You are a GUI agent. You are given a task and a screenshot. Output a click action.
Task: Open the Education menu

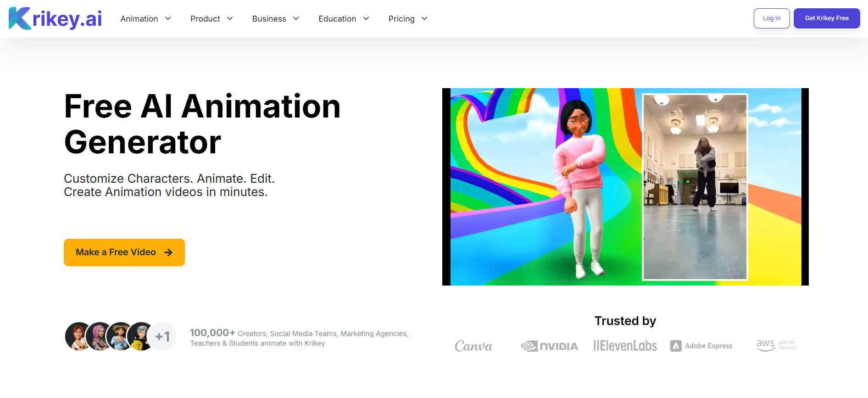tap(337, 19)
